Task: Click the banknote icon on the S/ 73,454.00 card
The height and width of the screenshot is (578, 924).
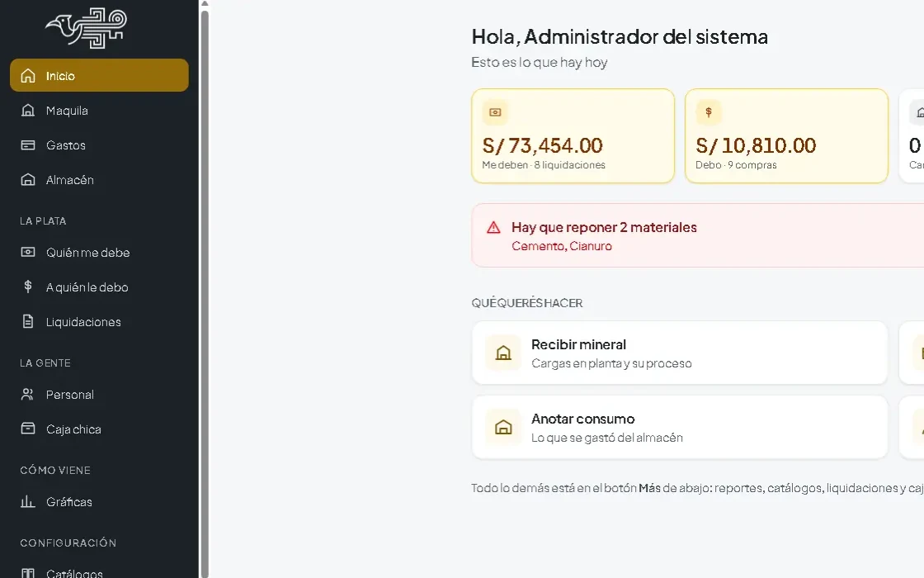Action: click(495, 112)
